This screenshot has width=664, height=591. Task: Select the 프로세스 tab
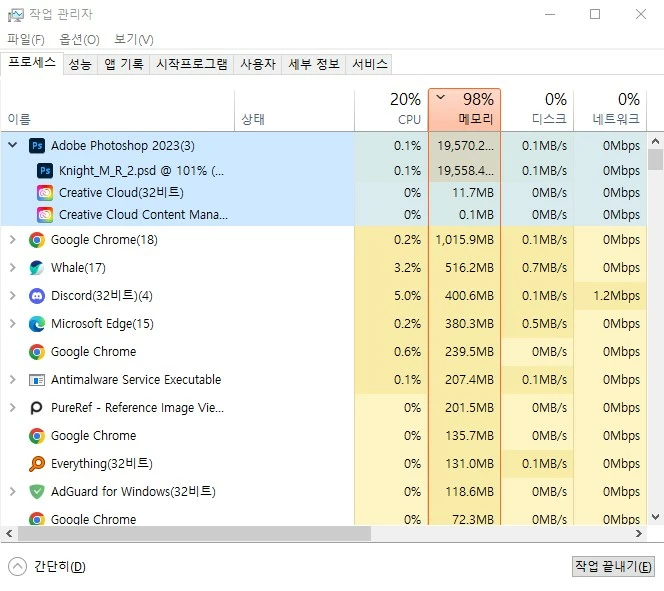[32, 63]
